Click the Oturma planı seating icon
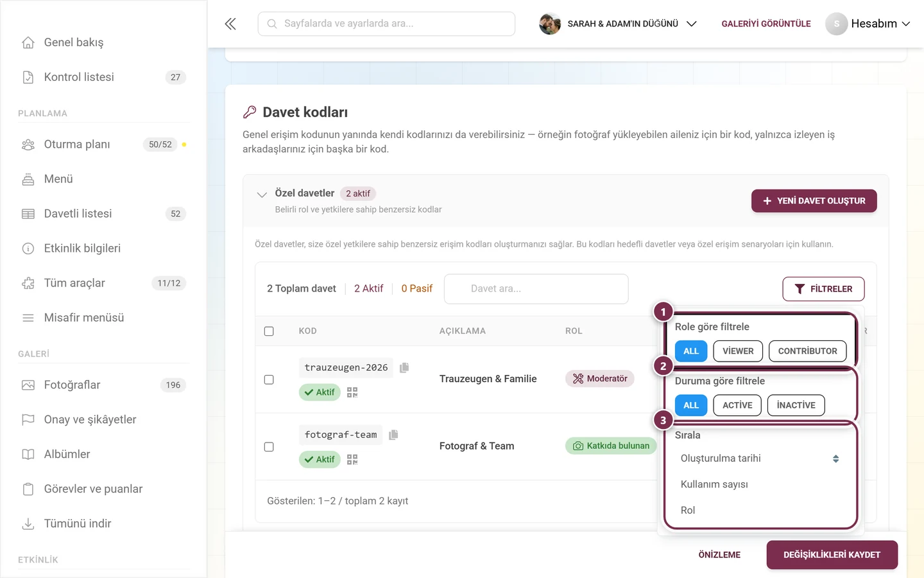 pos(28,144)
